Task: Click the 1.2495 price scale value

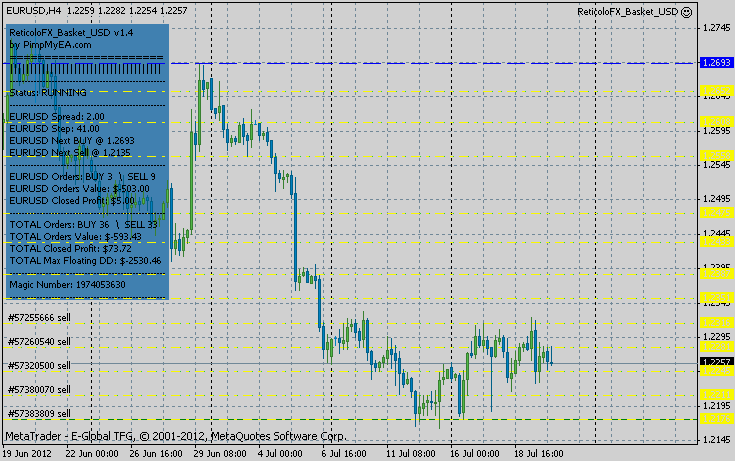Action: click(x=717, y=199)
